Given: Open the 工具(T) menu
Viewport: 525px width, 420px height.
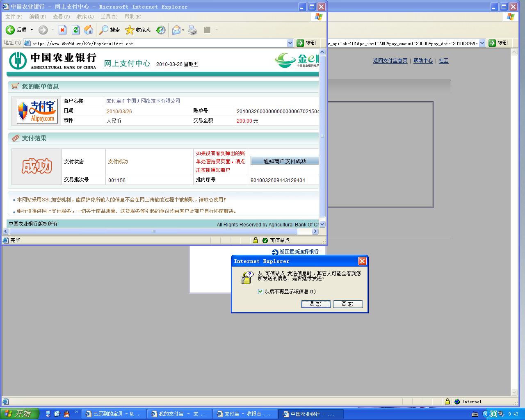Looking at the screenshot, I should 109,17.
